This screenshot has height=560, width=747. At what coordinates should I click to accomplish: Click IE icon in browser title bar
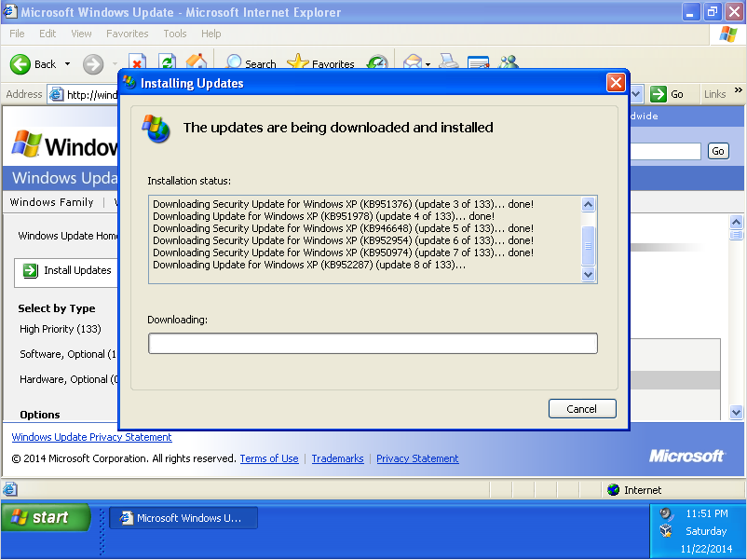pyautogui.click(x=10, y=11)
